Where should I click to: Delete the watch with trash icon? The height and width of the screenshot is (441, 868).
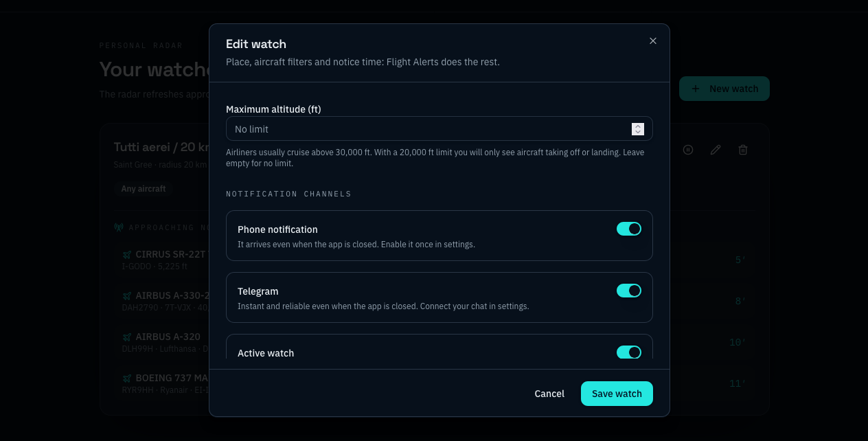tap(743, 150)
